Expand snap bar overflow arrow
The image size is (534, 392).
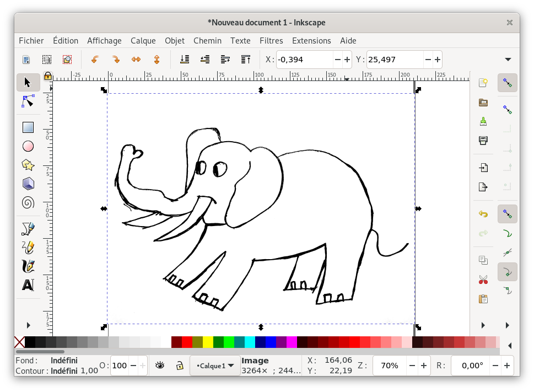pyautogui.click(x=508, y=325)
